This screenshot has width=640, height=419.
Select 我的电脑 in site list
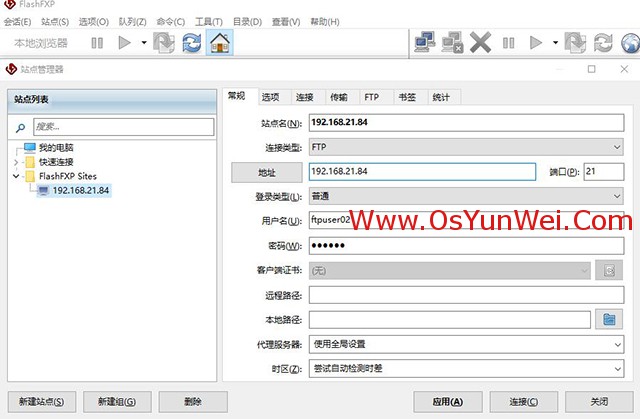(x=56, y=148)
